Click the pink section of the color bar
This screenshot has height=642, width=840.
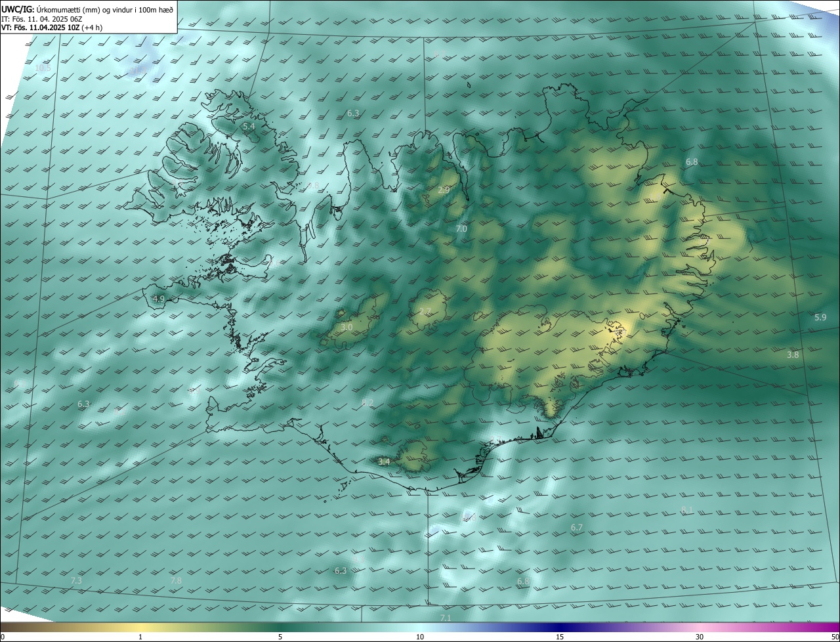click(x=700, y=628)
